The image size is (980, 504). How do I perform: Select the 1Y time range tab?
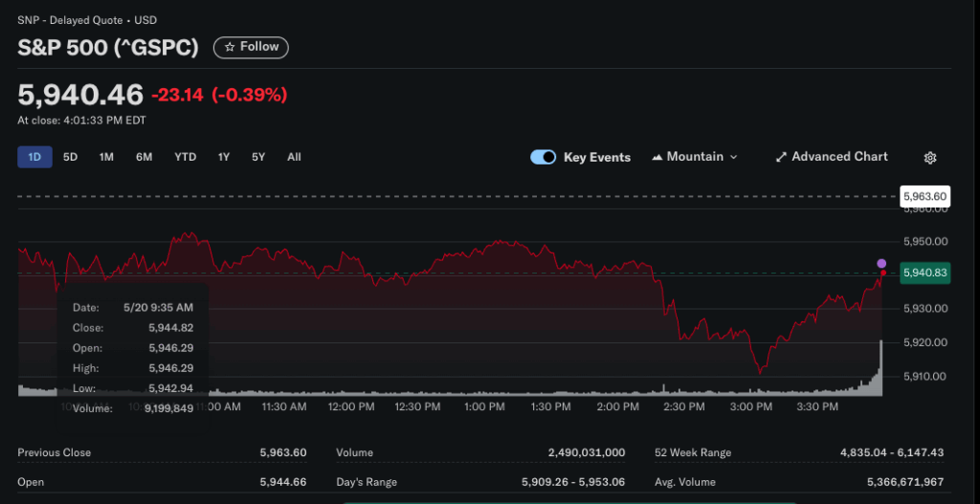(224, 158)
